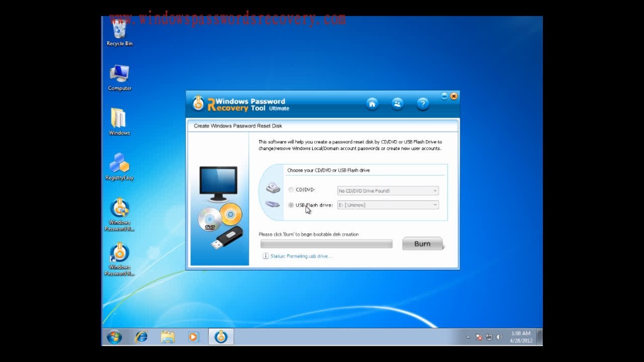Open Windows Explorer from the taskbar
This screenshot has height=362, width=644.
168,337
